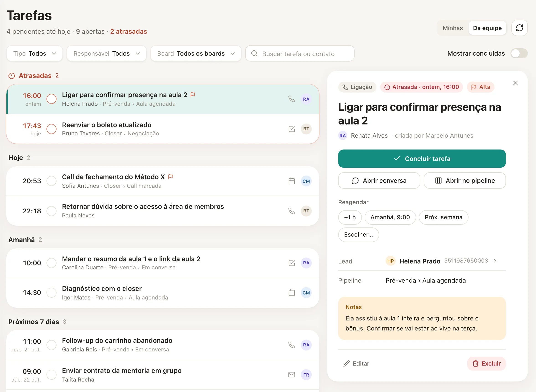The width and height of the screenshot is (536, 392).
Task: Click checklist icon on Mandar o resumo row
Action: click(x=292, y=263)
